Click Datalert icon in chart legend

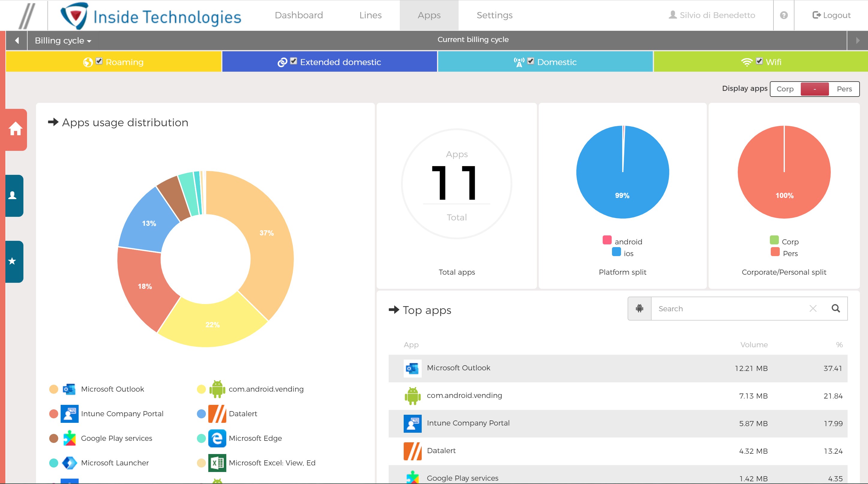click(x=217, y=414)
